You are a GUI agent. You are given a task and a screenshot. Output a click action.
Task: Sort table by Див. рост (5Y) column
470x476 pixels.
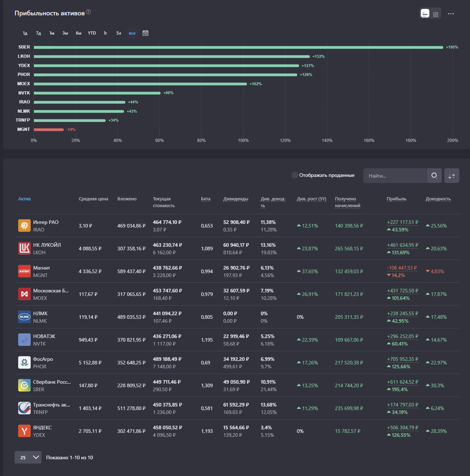point(311,199)
